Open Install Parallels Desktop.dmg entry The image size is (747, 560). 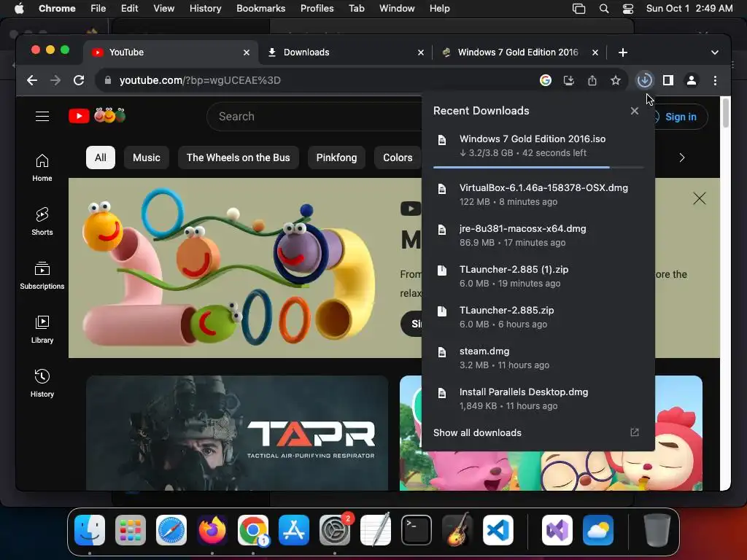pos(538,399)
